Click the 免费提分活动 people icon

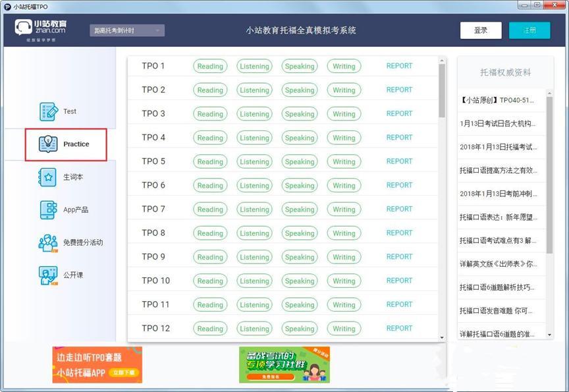[x=48, y=243]
